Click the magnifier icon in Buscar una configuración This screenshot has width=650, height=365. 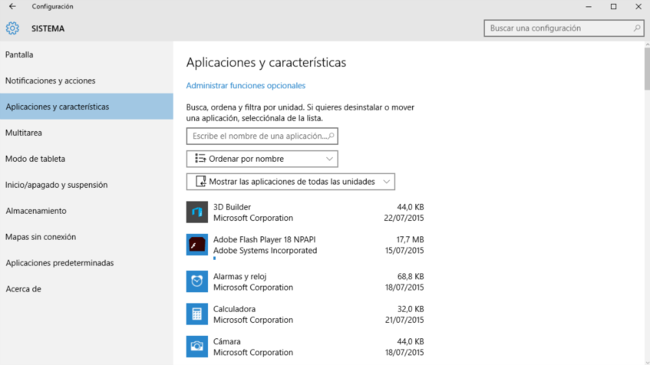[637, 28]
